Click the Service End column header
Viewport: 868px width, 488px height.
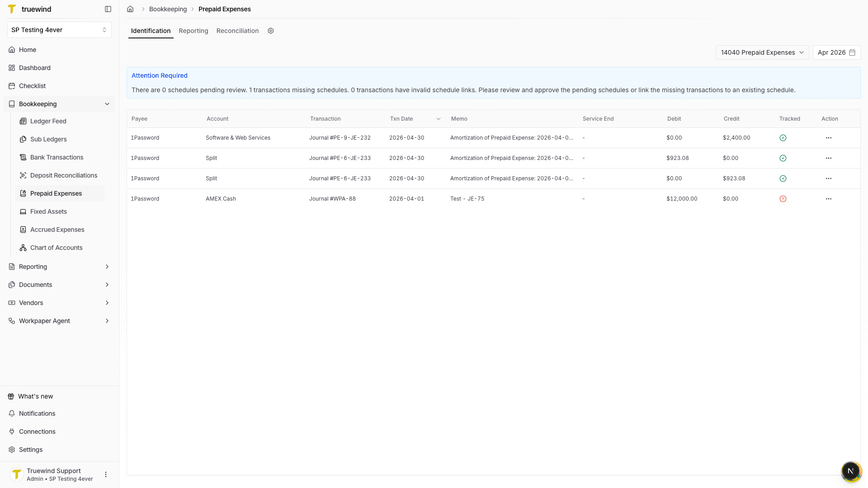[x=598, y=119]
